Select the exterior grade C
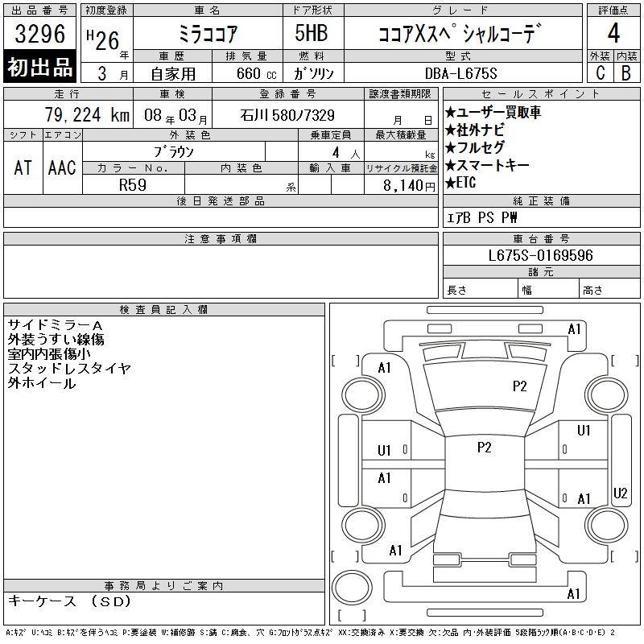 [601, 72]
